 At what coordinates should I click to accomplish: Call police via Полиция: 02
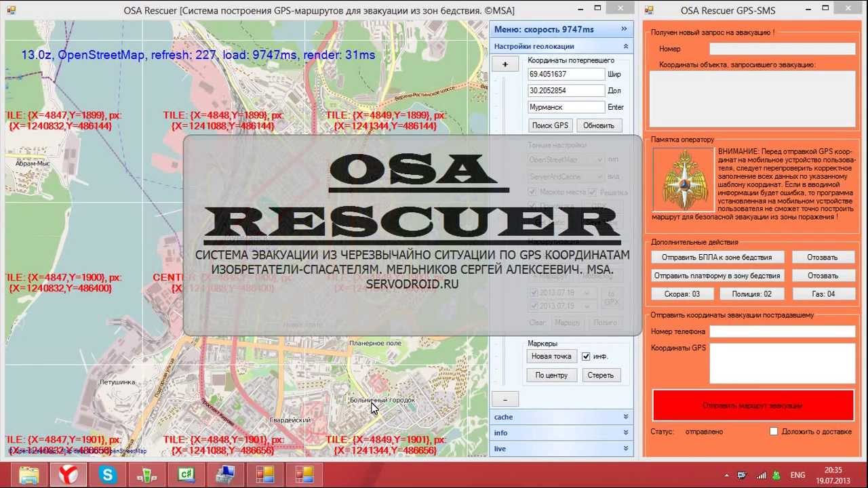pyautogui.click(x=753, y=293)
